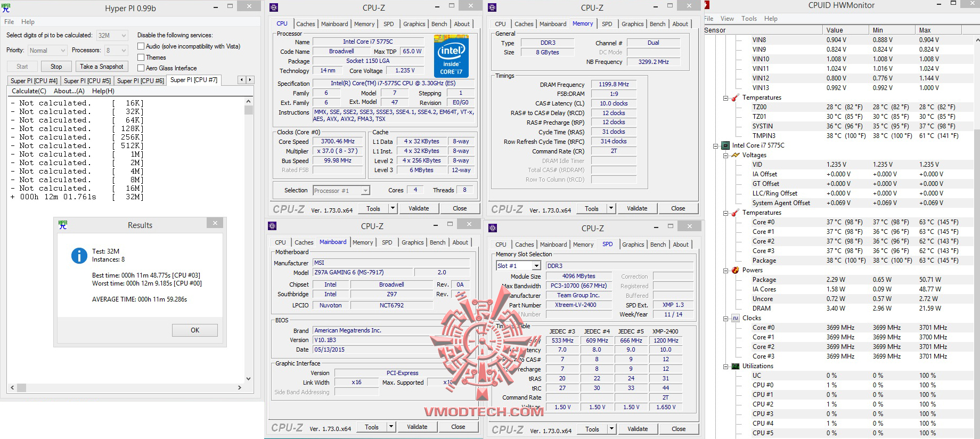
Task: Collapse the Clocks node in HWMonitor
Action: [x=725, y=318]
